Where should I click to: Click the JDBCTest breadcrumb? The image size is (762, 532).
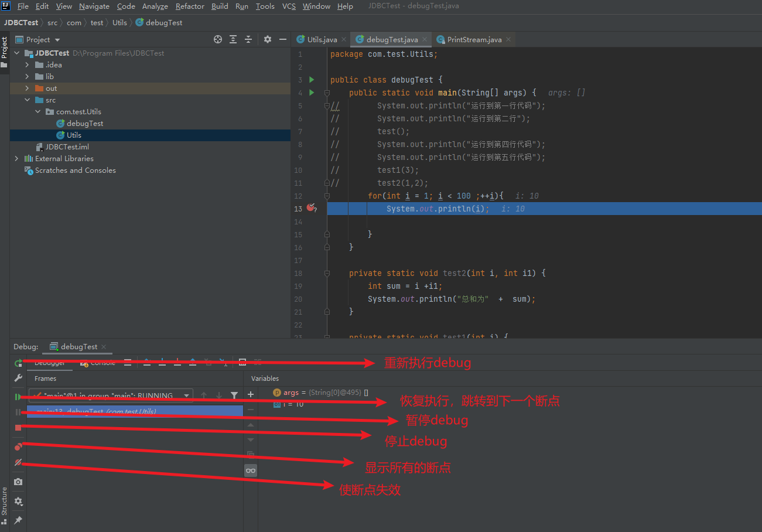(x=21, y=22)
